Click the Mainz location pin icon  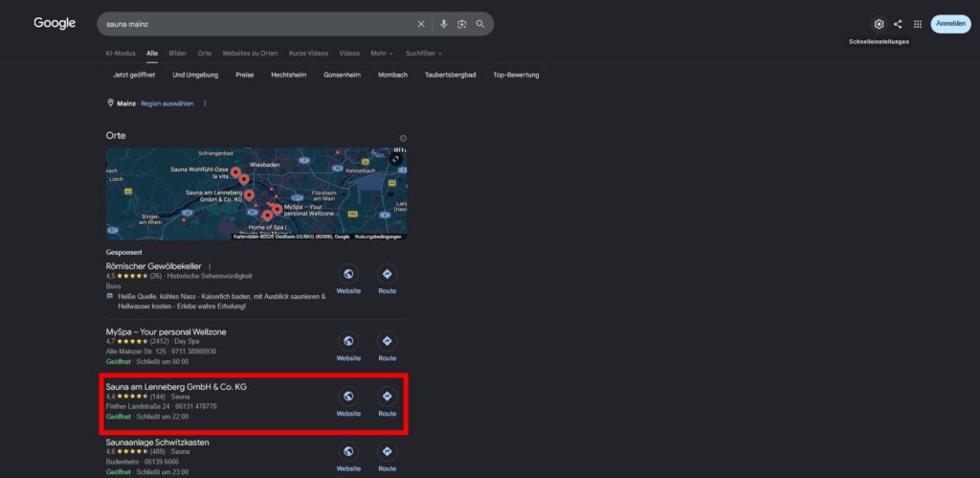111,103
